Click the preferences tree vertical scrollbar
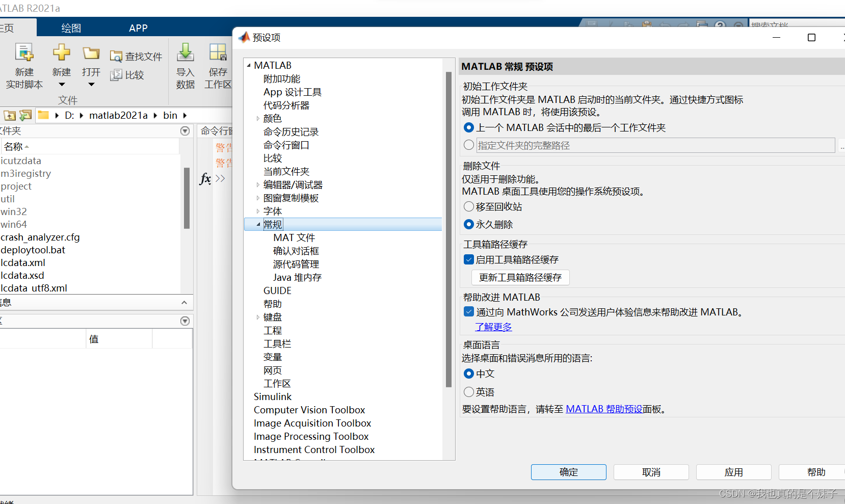This screenshot has width=845, height=504. (x=449, y=229)
